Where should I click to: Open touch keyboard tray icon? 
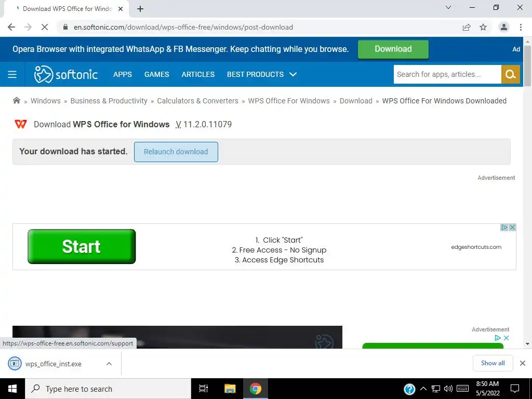(x=463, y=389)
